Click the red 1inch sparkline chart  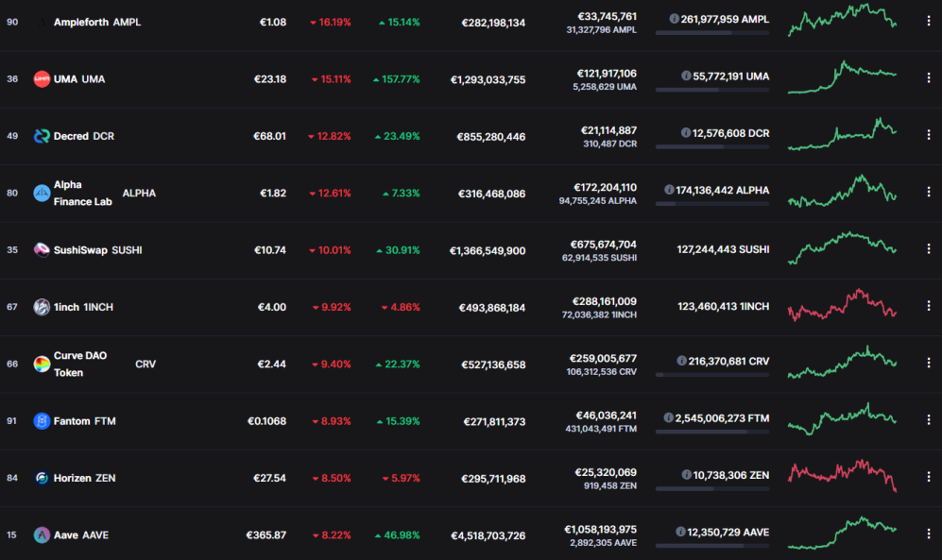(842, 305)
